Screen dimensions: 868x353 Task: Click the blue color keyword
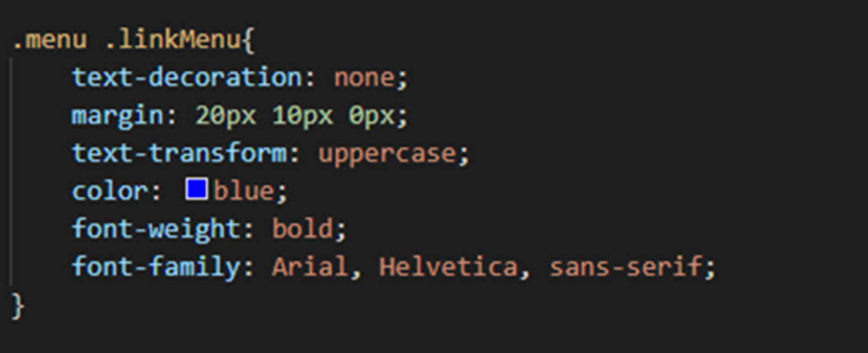point(244,191)
